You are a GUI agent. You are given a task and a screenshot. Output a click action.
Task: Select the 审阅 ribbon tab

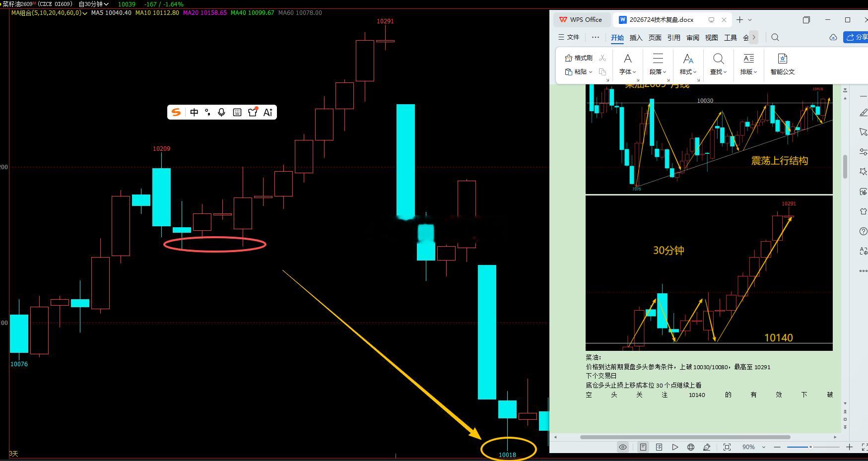(x=693, y=38)
